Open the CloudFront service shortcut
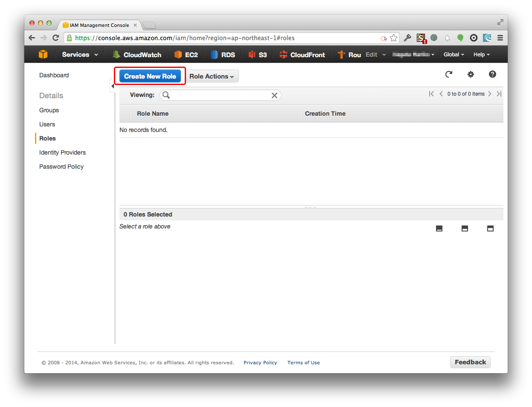 pos(302,55)
